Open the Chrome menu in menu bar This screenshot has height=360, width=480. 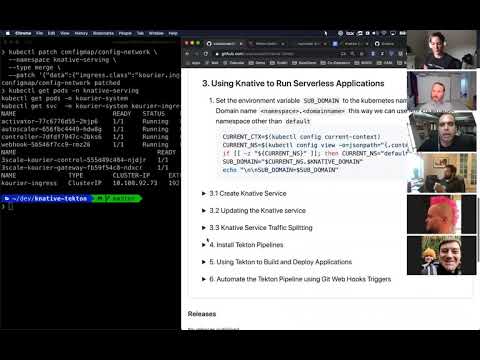pyautogui.click(x=23, y=33)
